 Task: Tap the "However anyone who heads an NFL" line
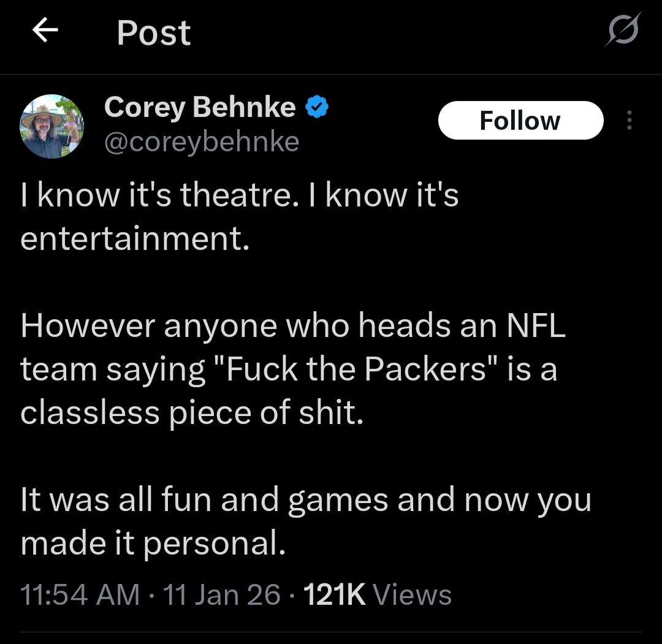[292, 325]
